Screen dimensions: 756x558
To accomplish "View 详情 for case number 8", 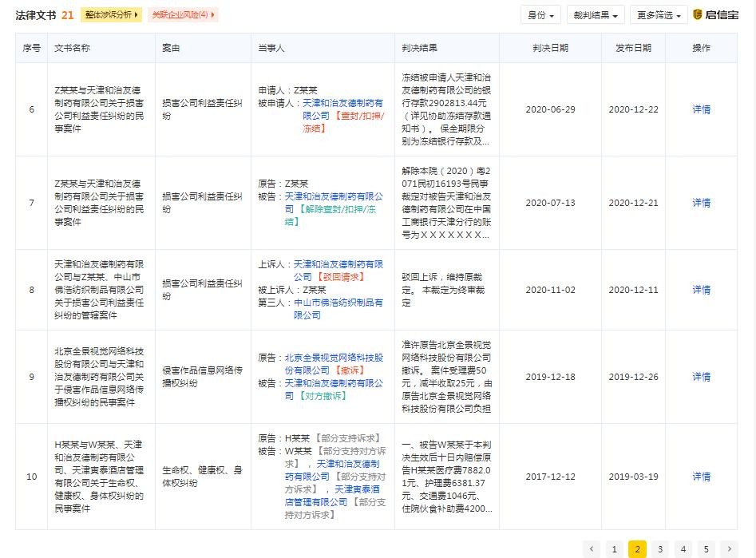I will coord(701,290).
